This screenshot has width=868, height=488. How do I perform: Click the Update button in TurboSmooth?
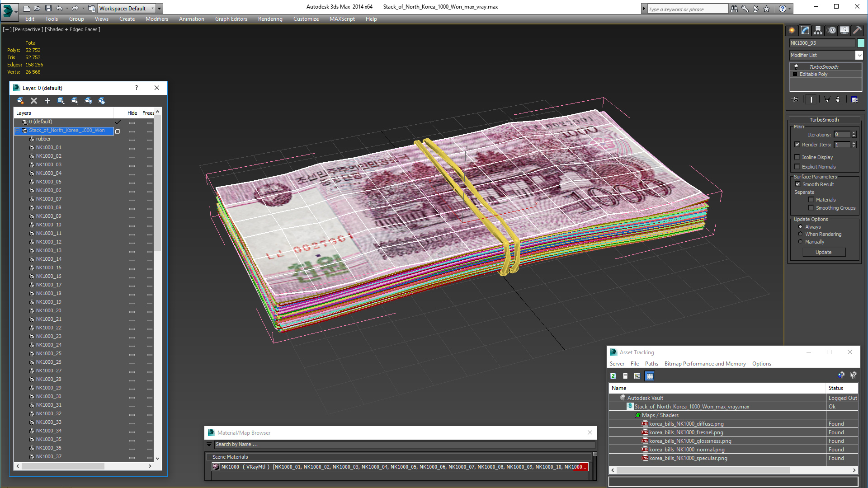coord(824,252)
